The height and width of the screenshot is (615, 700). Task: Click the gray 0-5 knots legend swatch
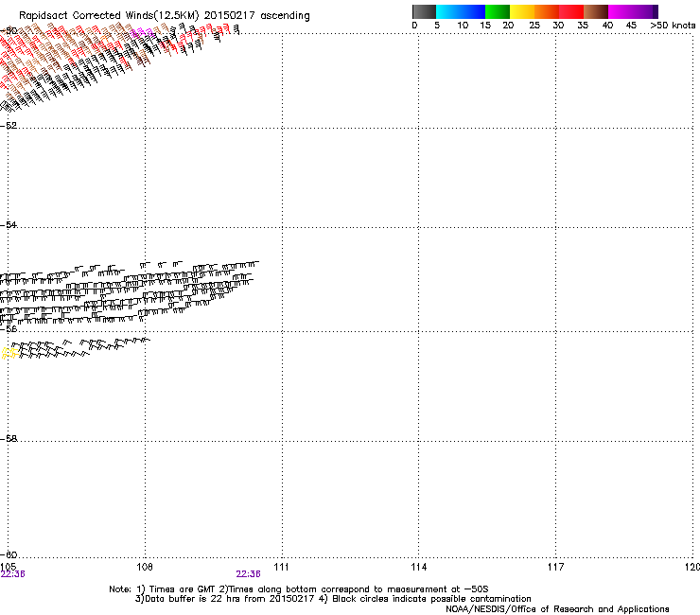[424, 11]
